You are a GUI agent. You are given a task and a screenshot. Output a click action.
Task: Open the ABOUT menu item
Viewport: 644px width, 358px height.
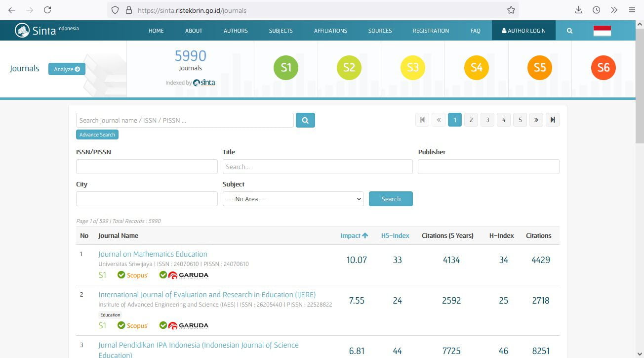coord(194,31)
